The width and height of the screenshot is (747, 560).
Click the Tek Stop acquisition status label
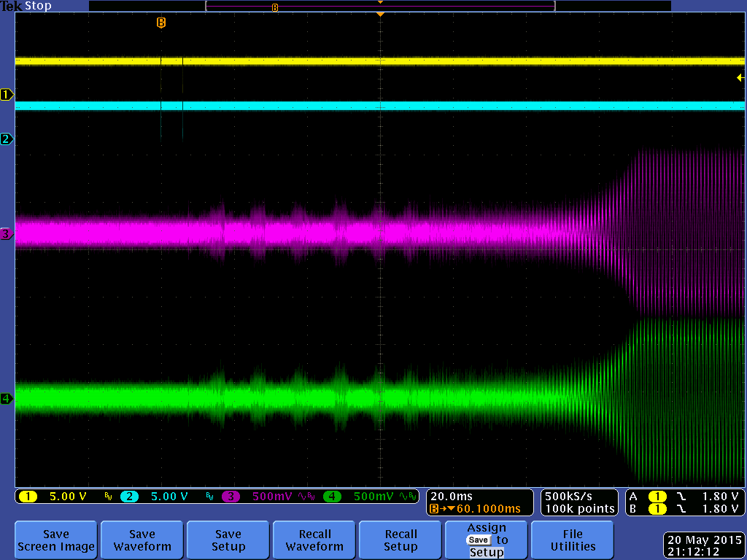[x=26, y=6]
